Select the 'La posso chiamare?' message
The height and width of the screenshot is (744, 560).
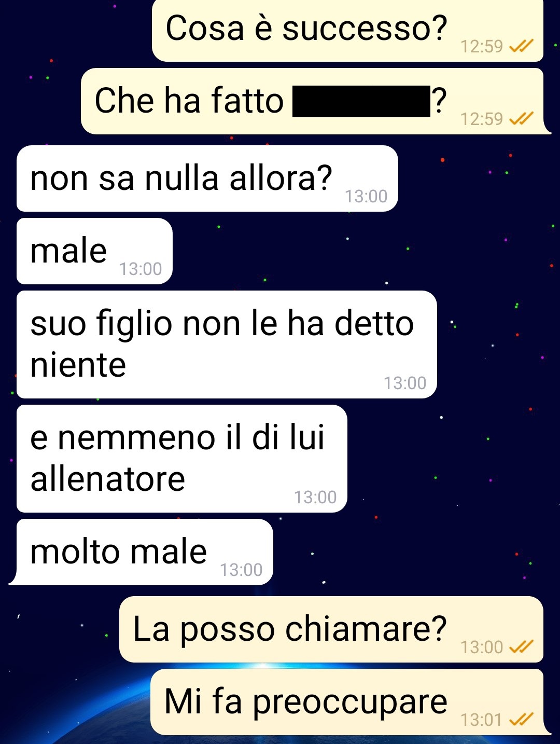point(331,629)
